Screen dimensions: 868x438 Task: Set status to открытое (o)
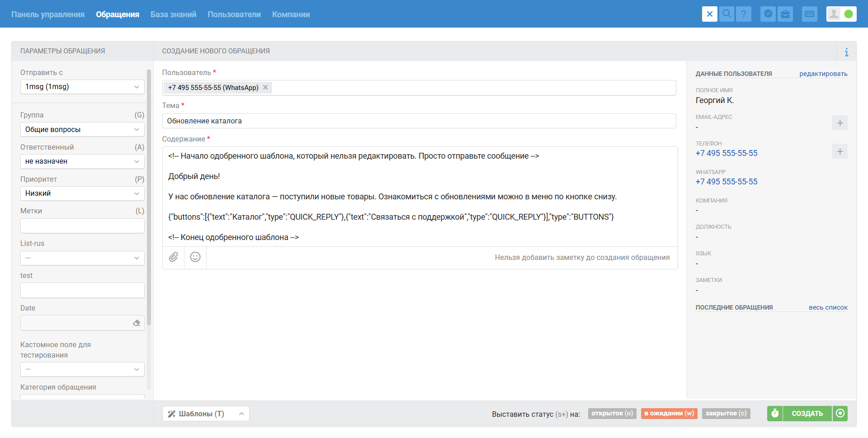tap(612, 413)
